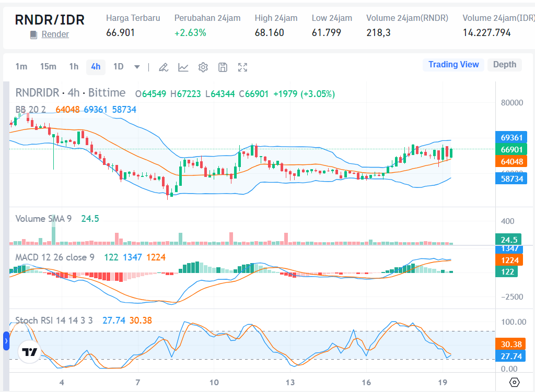Select the 1h timeframe
Viewport: 535px width, 392px height.
[x=74, y=66]
